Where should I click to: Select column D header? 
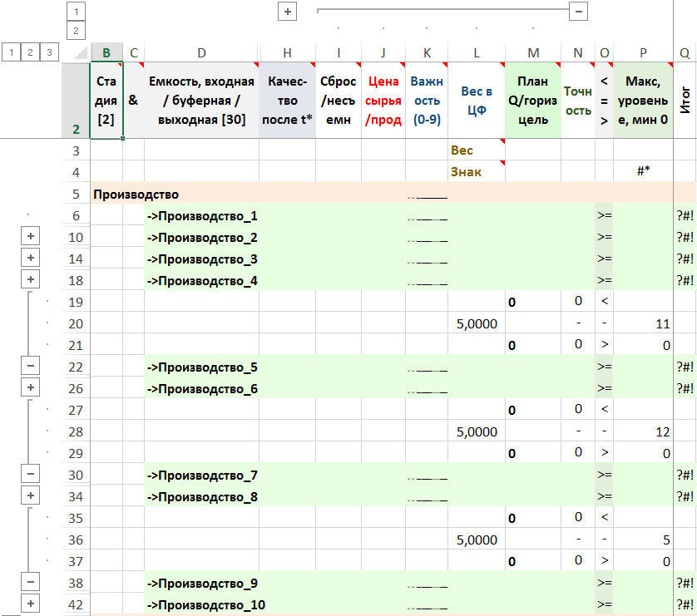click(x=201, y=53)
